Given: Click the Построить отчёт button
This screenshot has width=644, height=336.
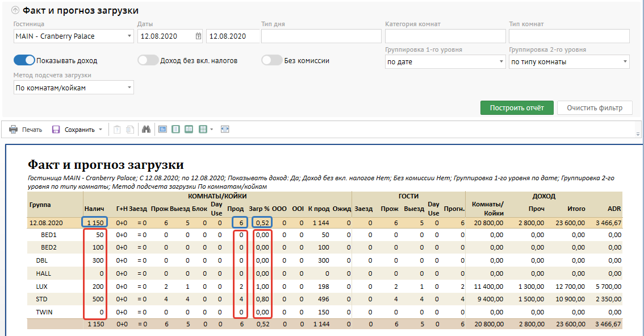Looking at the screenshot, I should [517, 108].
